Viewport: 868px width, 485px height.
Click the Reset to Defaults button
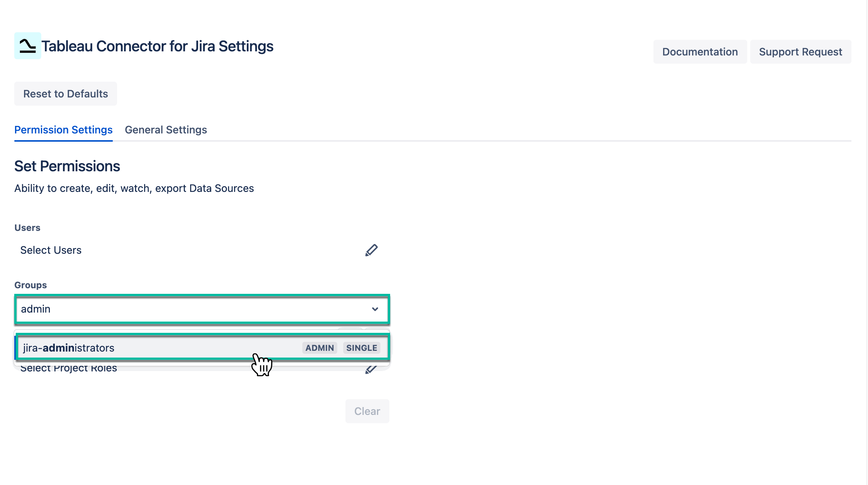pyautogui.click(x=65, y=94)
